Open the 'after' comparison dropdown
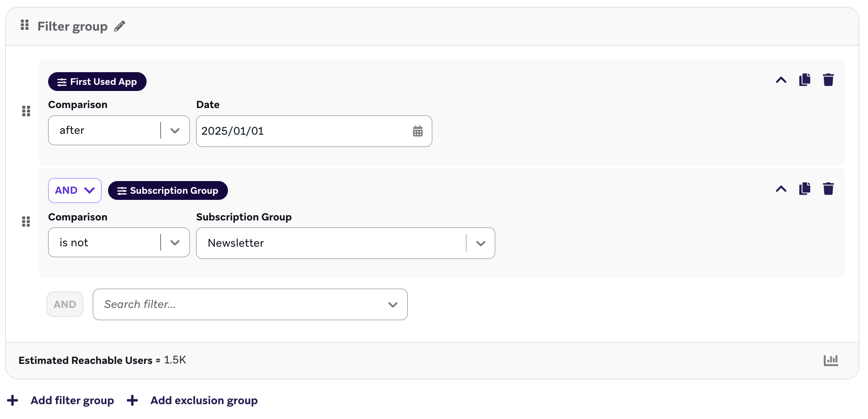Screen dimensions: 868x419 coord(119,130)
